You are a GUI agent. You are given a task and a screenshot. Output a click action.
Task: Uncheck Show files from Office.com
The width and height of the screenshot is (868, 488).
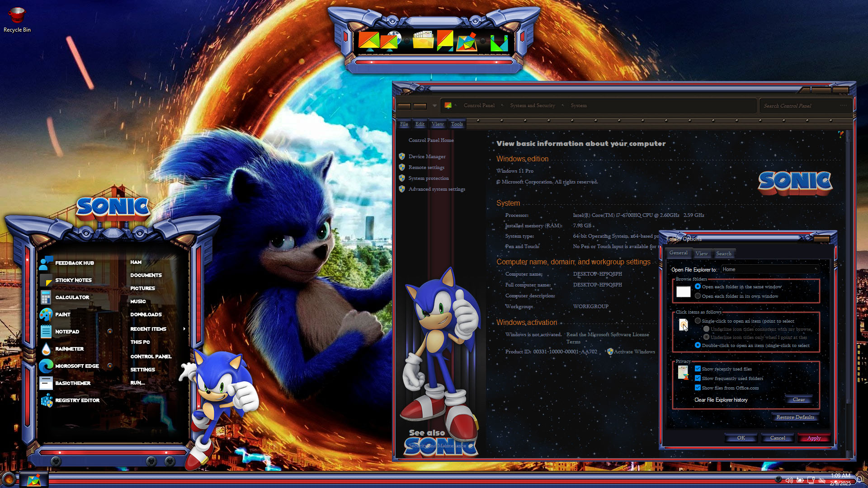[x=698, y=388]
